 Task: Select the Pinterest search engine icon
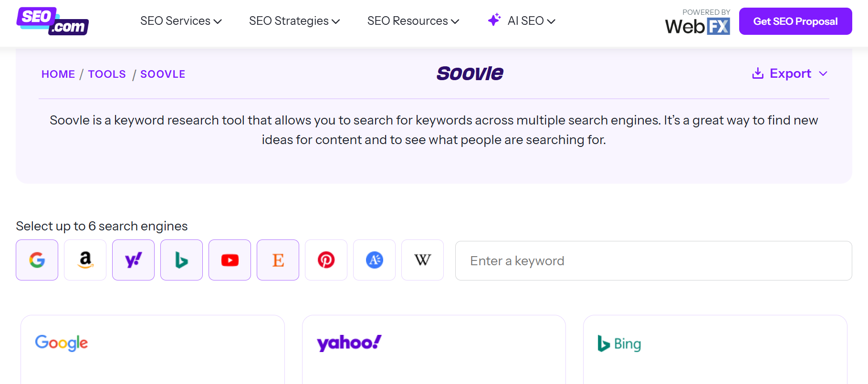[x=326, y=260]
